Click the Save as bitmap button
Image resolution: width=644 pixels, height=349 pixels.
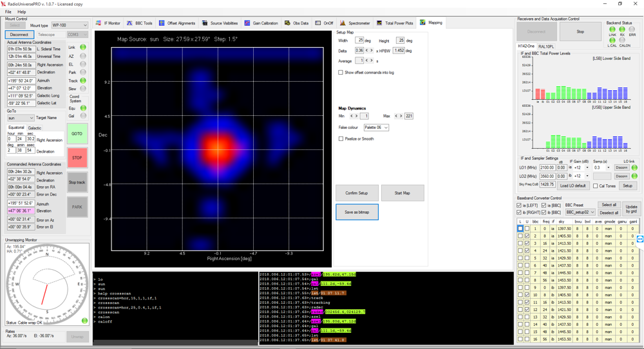[x=357, y=212]
